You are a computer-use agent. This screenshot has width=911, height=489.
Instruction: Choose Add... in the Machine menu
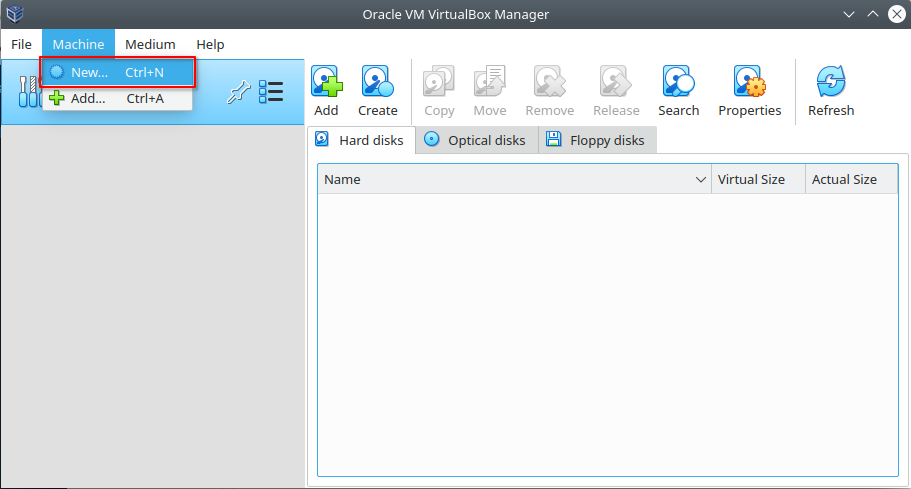coord(117,98)
